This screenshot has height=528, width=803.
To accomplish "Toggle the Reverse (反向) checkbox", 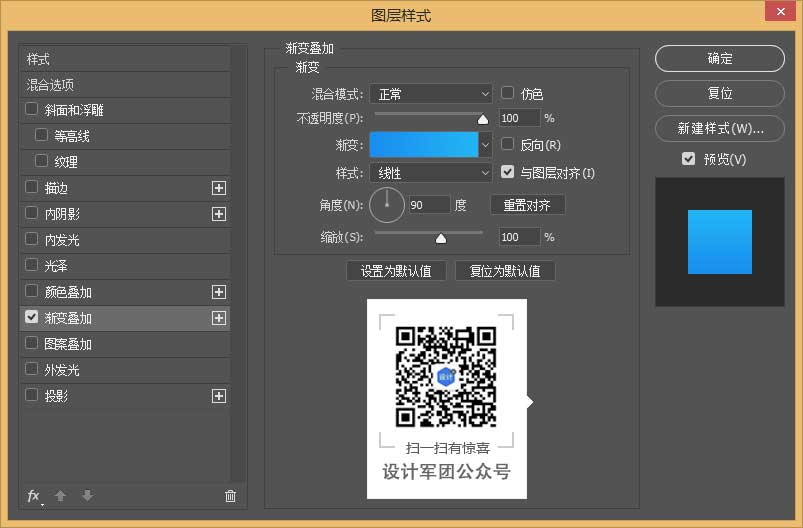I will [x=508, y=145].
